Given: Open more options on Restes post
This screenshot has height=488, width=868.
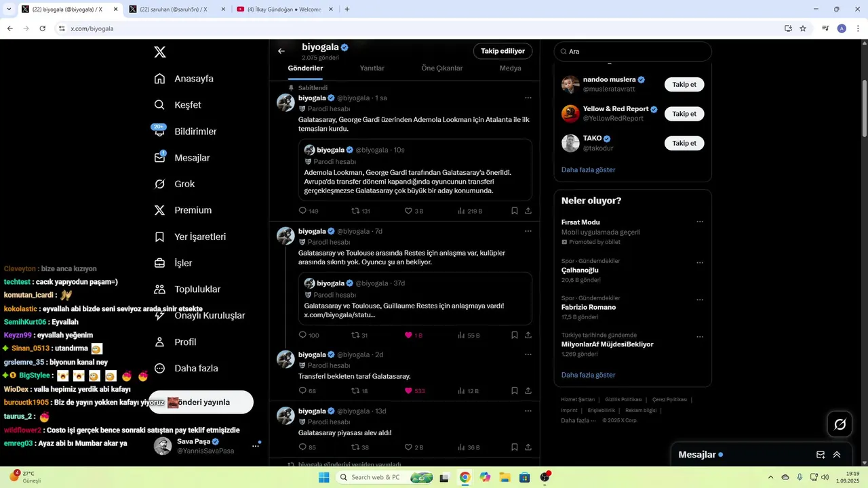Looking at the screenshot, I should [x=528, y=231].
